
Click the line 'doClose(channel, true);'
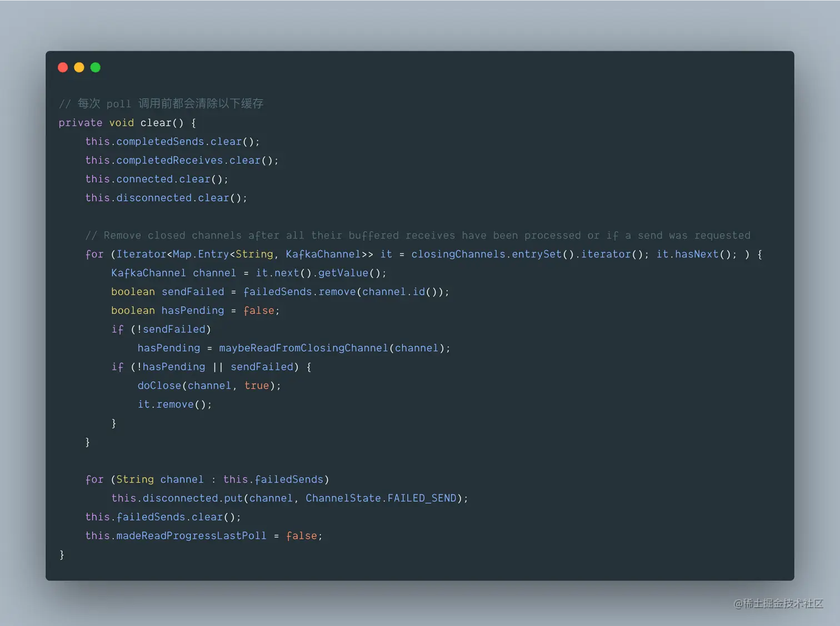coord(209,386)
